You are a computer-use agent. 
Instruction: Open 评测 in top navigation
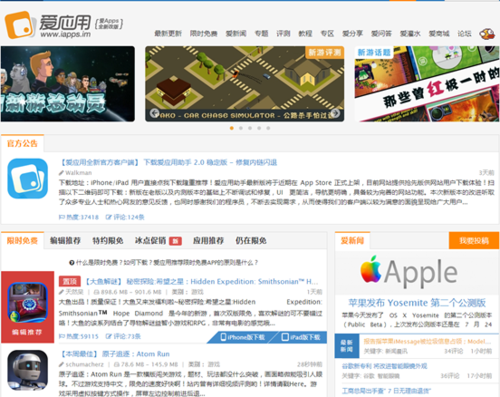pyautogui.click(x=283, y=33)
